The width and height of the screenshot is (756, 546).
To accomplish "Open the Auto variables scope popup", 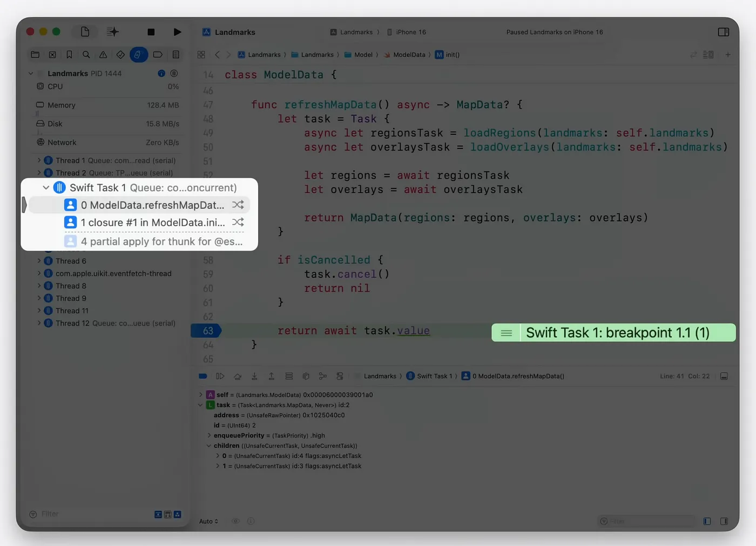I will (x=208, y=521).
